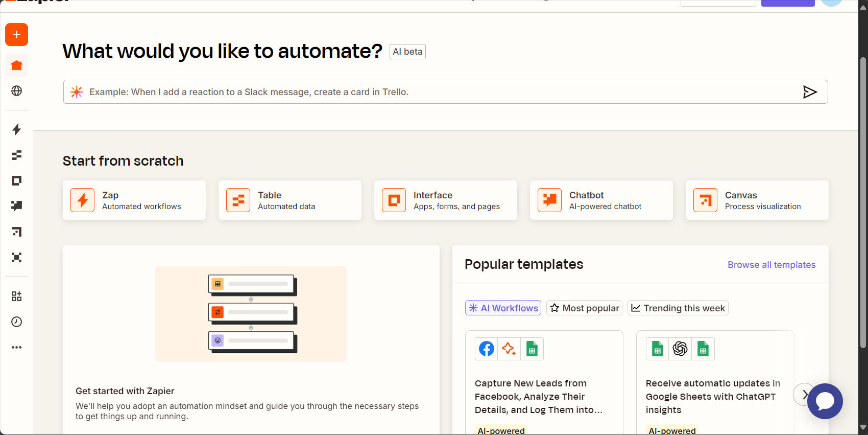Click the Get started with Zapier illustration
This screenshot has width=868, height=435.
(251, 314)
